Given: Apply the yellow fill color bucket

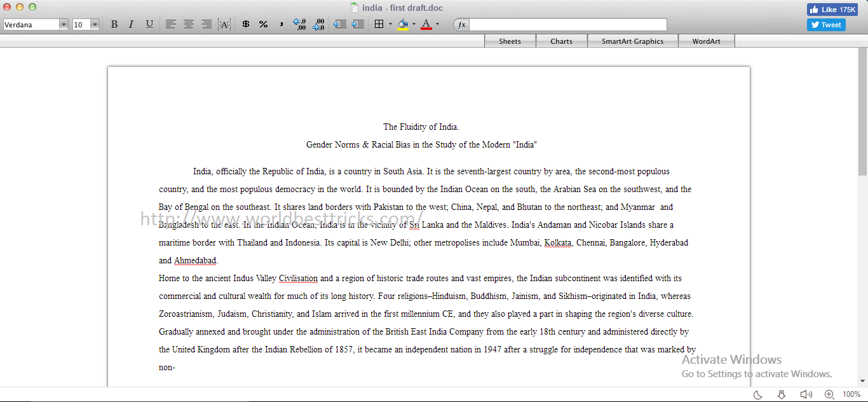Looking at the screenshot, I should (x=403, y=24).
